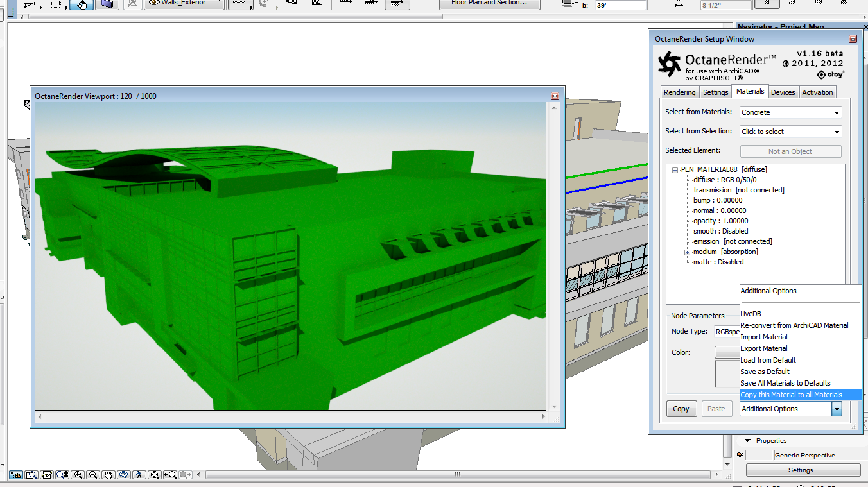This screenshot has width=868, height=487.
Task: Click the zoom in magnifier icon
Action: pos(78,475)
